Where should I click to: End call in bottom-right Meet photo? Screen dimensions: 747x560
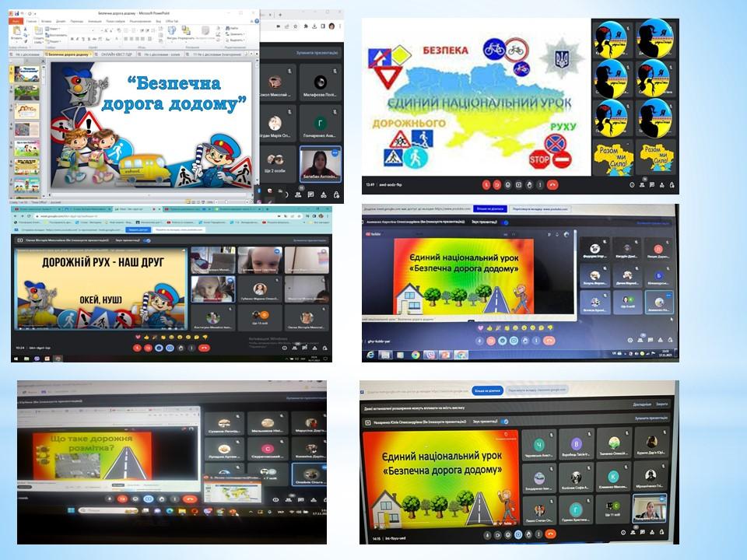click(x=551, y=534)
